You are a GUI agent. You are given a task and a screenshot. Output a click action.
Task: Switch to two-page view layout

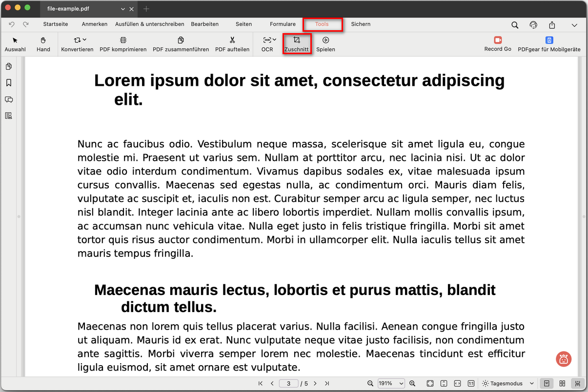(562, 384)
